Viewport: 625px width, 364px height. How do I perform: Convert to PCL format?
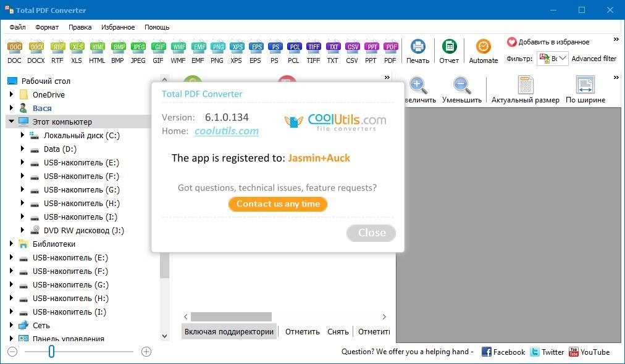click(294, 52)
